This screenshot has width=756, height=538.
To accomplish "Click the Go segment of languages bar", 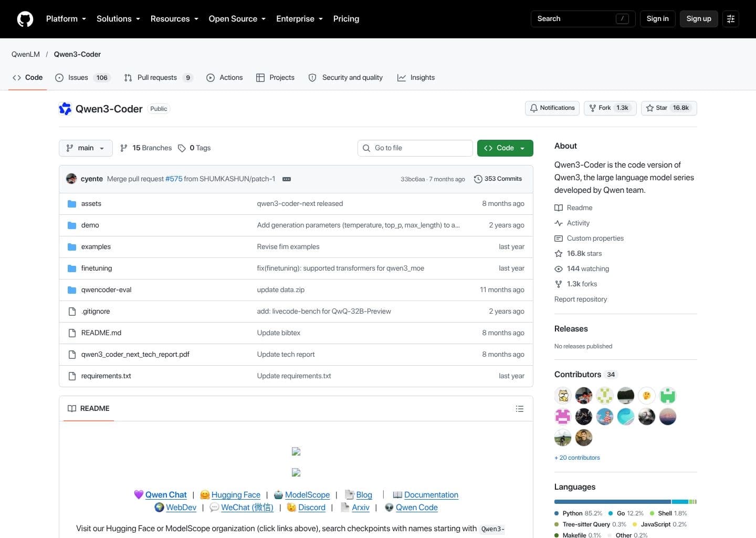I will coord(680,502).
